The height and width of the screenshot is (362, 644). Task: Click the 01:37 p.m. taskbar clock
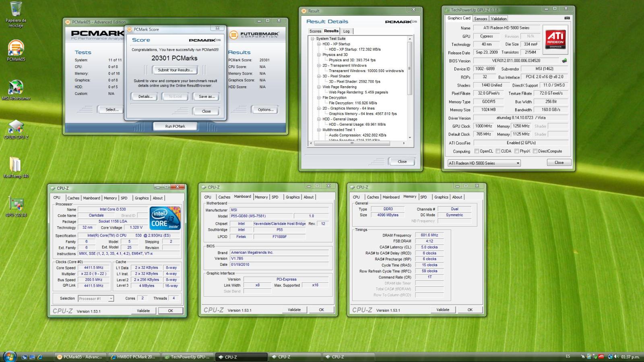point(630,357)
